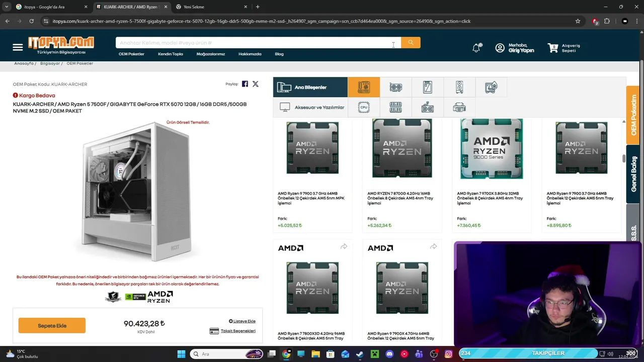Image resolution: width=644 pixels, height=362 pixels.
Task: Open the Genel Bakış side tab
Action: click(x=633, y=174)
